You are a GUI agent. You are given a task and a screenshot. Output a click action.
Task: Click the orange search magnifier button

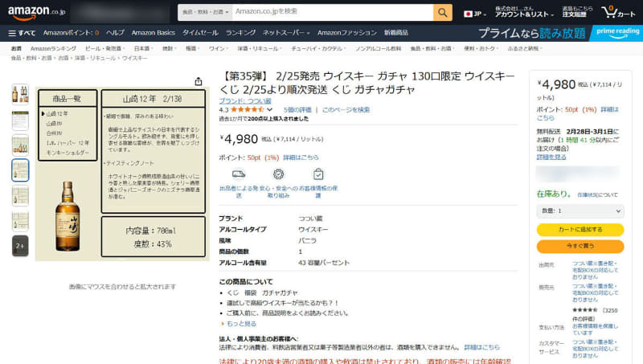(443, 12)
